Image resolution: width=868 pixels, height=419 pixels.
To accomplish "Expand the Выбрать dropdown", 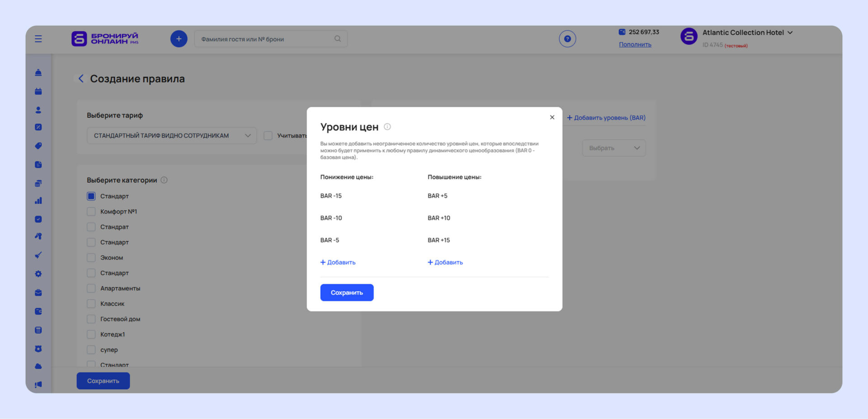I will tap(613, 148).
